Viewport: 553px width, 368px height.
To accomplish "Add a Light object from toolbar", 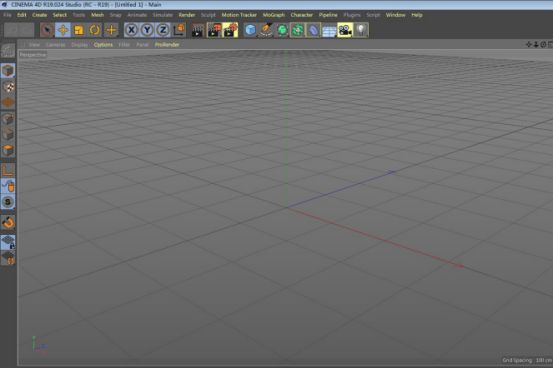I will point(361,30).
